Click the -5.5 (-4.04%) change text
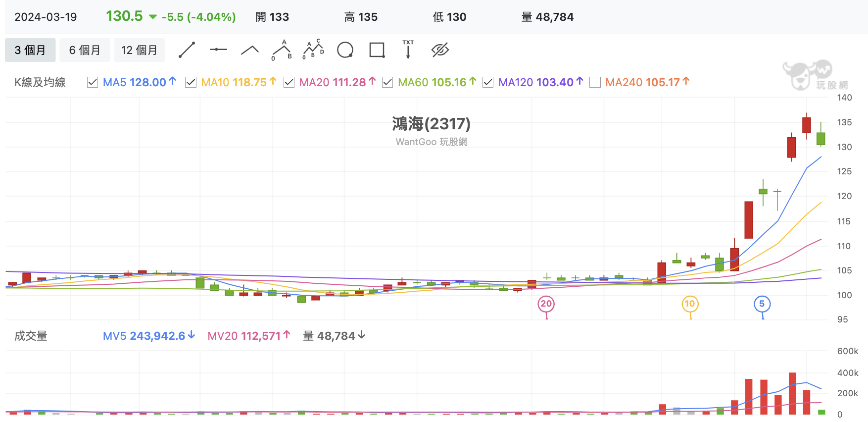The width and height of the screenshot is (868, 422). (x=198, y=17)
